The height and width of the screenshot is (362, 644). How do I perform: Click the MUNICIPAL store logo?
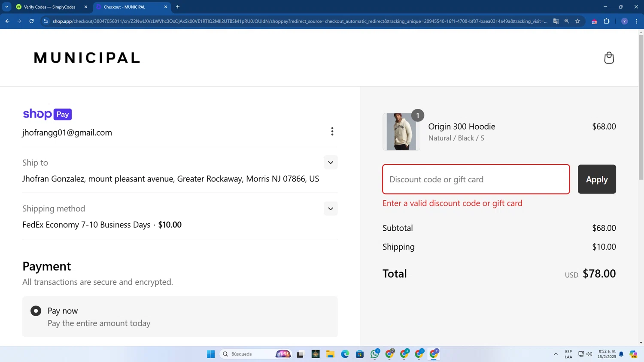87,58
